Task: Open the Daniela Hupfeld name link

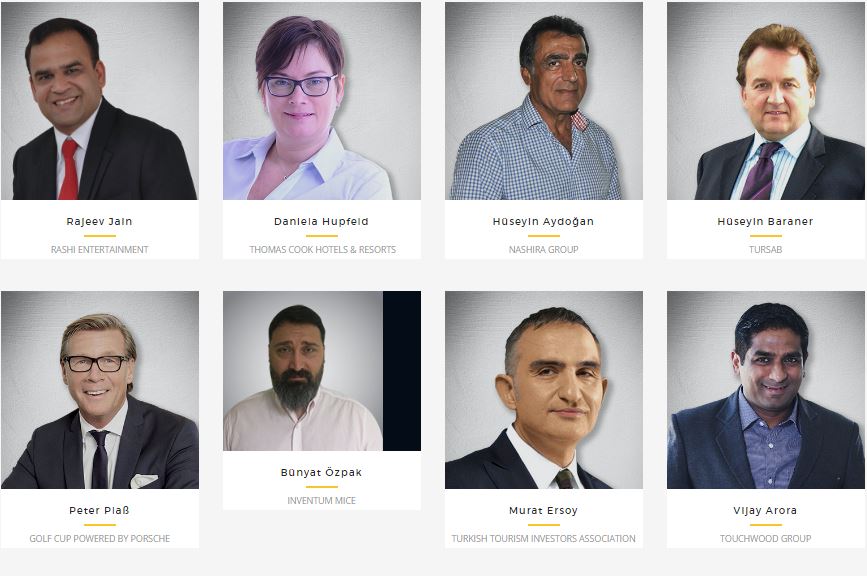Action: click(x=321, y=222)
